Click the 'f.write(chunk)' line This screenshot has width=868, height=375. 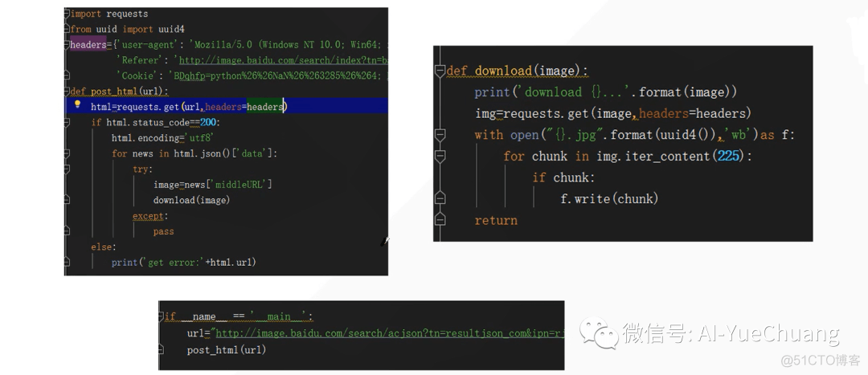point(609,198)
